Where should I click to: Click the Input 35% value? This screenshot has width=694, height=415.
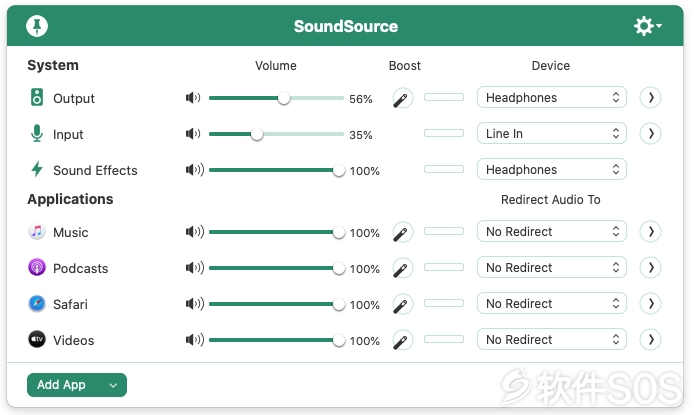pyautogui.click(x=361, y=135)
